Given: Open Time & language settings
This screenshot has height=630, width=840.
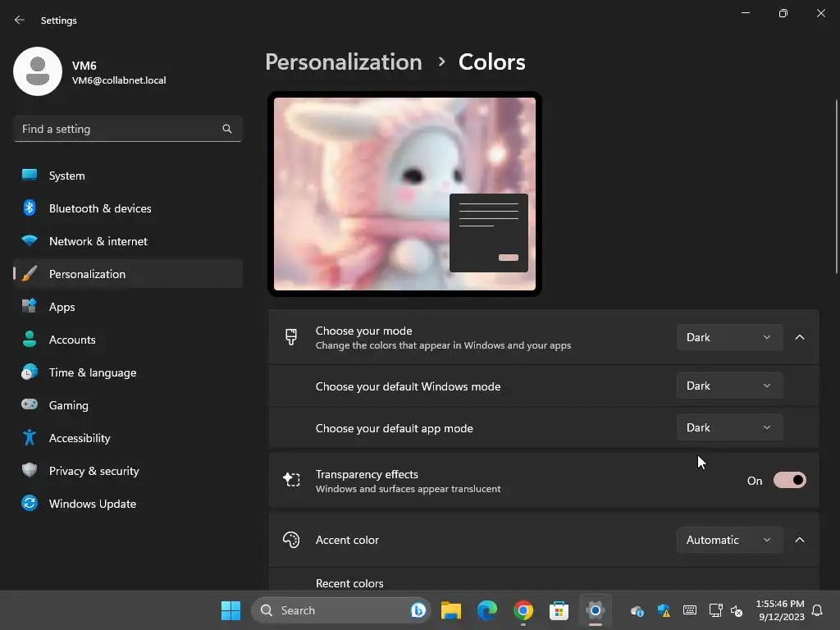Looking at the screenshot, I should point(127,372).
